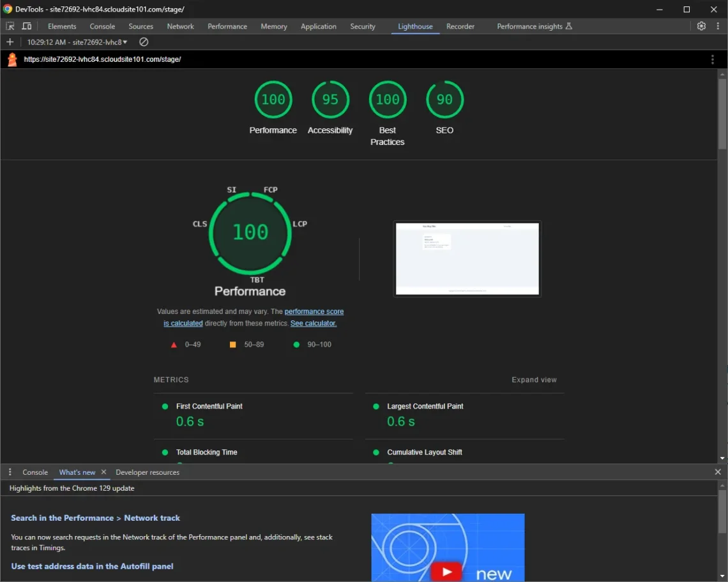Open the report options three-dot menu

click(712, 59)
